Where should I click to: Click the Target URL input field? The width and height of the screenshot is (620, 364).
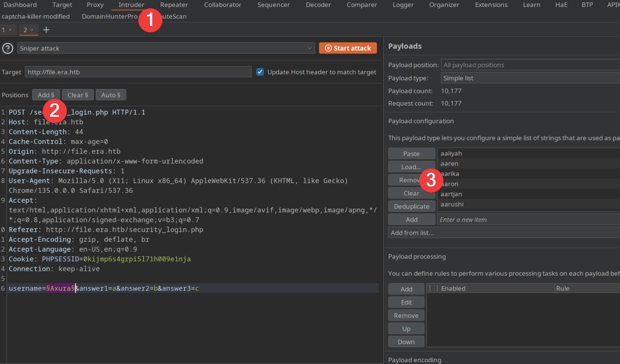pyautogui.click(x=138, y=72)
